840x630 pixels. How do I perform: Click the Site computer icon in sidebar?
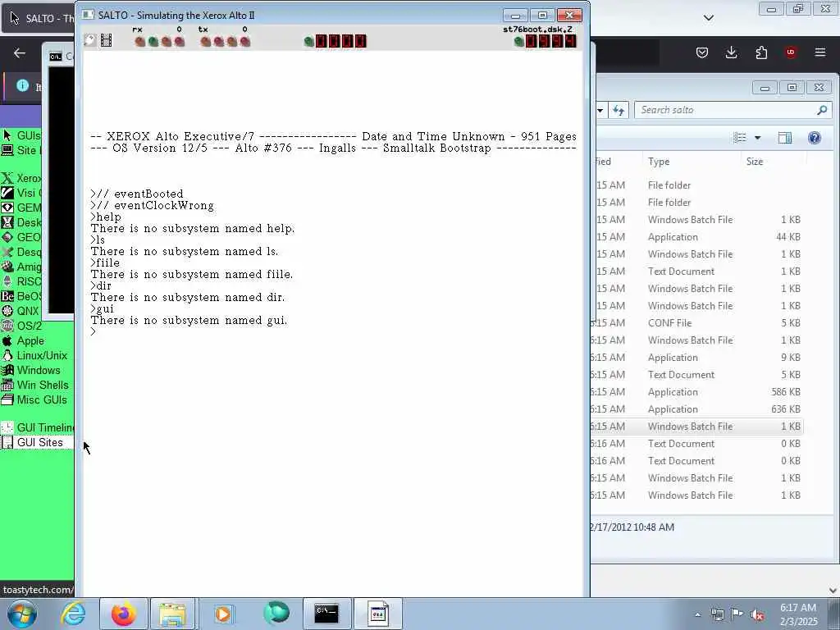point(7,150)
